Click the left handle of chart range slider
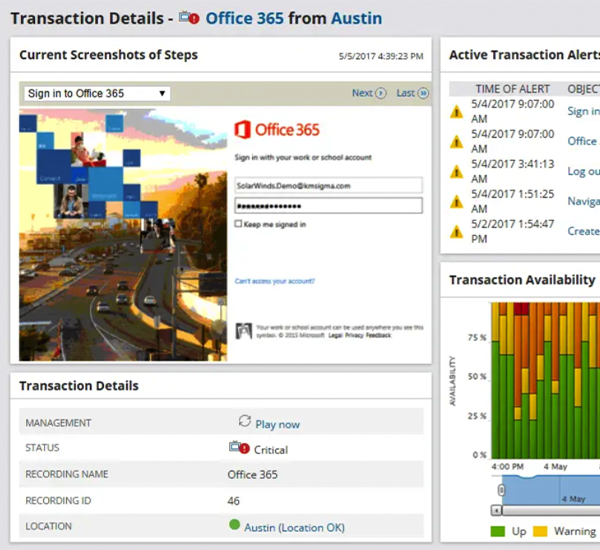The width and height of the screenshot is (600, 550). pyautogui.click(x=502, y=490)
